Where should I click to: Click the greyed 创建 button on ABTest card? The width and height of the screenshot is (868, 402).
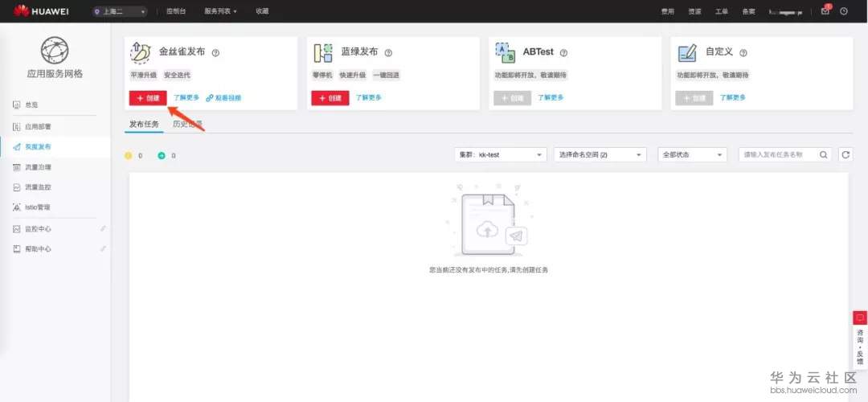pos(513,98)
